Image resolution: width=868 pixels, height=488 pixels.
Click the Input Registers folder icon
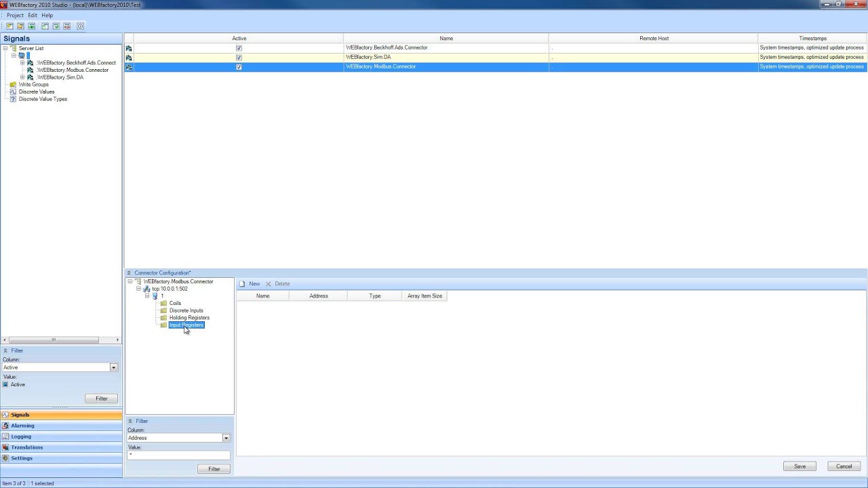click(163, 325)
